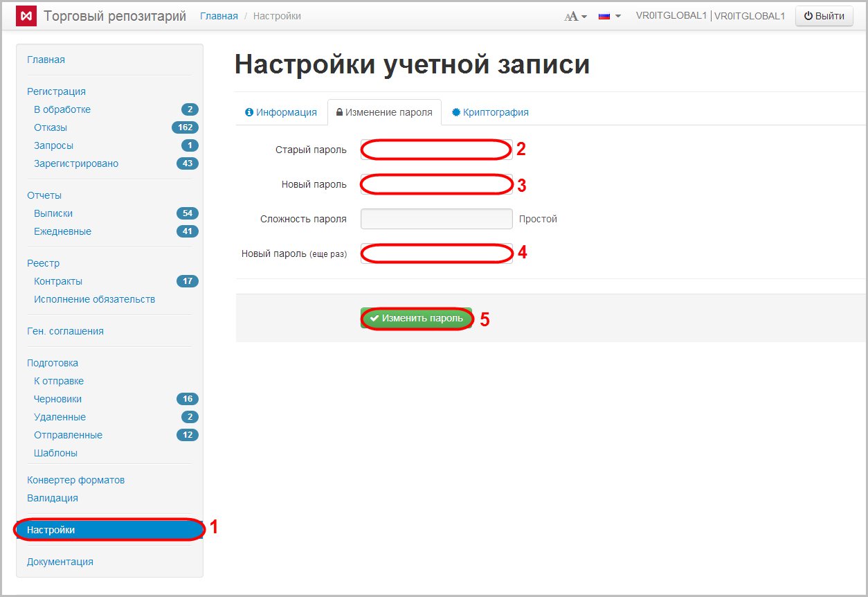
Task: Open the language flag dropdown
Action: click(x=609, y=16)
